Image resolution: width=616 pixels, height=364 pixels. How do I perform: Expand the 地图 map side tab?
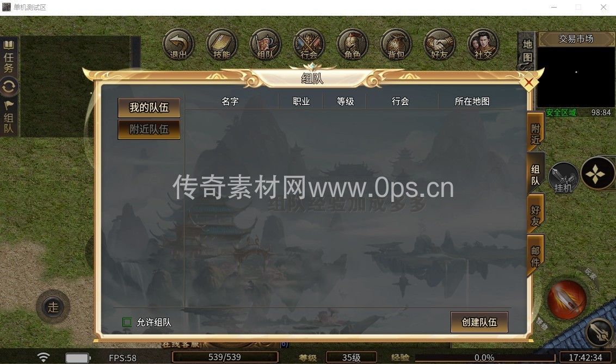tap(527, 51)
